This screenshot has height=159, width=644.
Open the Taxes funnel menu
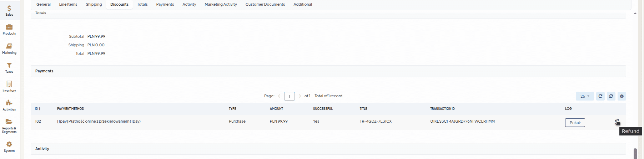click(9, 67)
